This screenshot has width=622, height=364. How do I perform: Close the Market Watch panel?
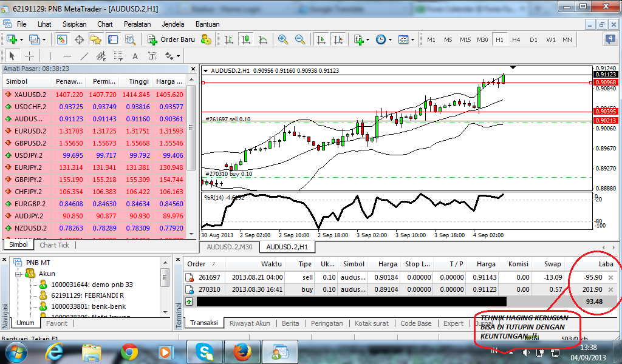[193, 69]
